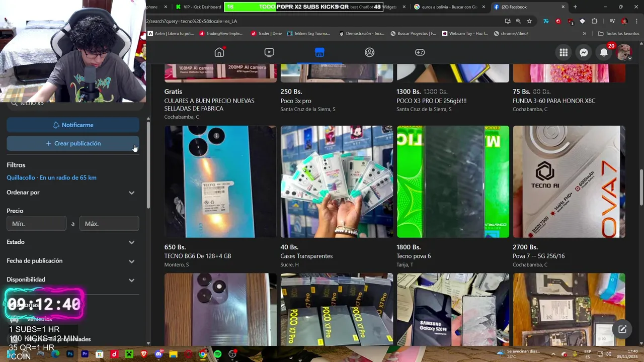This screenshot has height=362, width=644.
Task: Expand Estado filter
Action: tap(73, 242)
